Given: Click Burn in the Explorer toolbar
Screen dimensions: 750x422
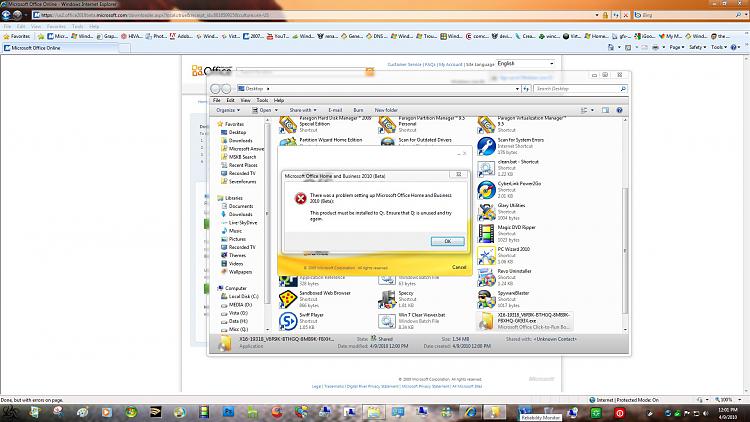Looking at the screenshot, I should 358,110.
